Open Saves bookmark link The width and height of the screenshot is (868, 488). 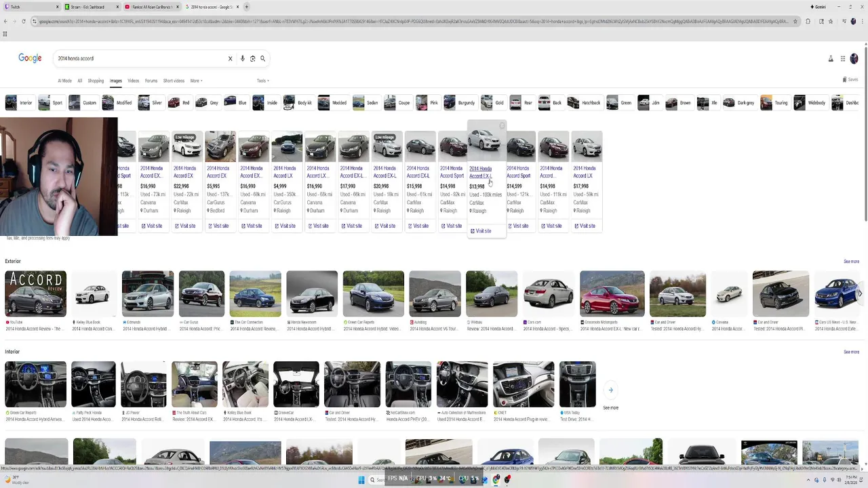pyautogui.click(x=851, y=79)
